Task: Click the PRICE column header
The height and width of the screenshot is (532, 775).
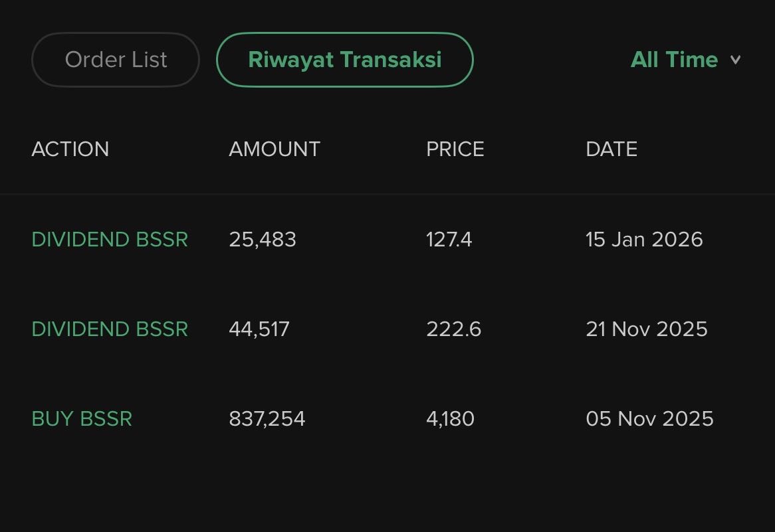Action: (x=455, y=149)
